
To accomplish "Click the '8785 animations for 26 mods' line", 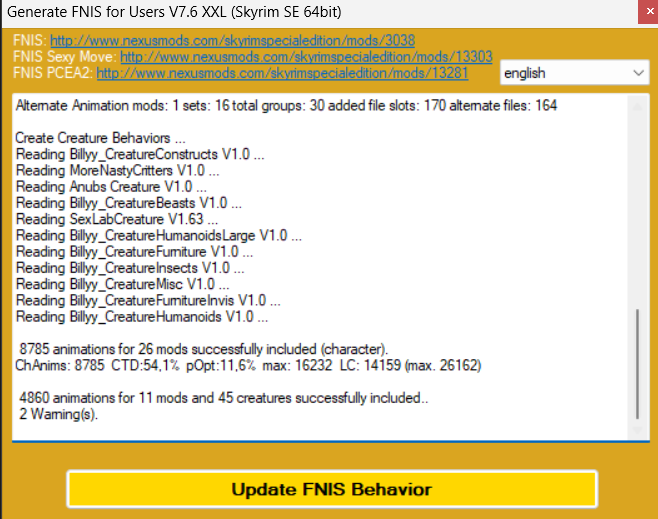I will (204, 349).
